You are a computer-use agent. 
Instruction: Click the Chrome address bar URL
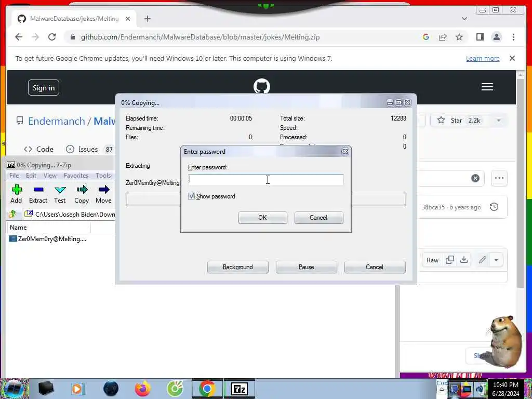tap(200, 37)
